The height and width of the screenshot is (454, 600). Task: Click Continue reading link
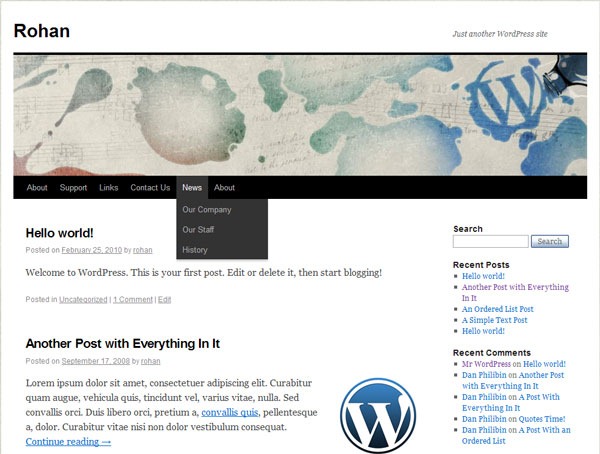68,441
